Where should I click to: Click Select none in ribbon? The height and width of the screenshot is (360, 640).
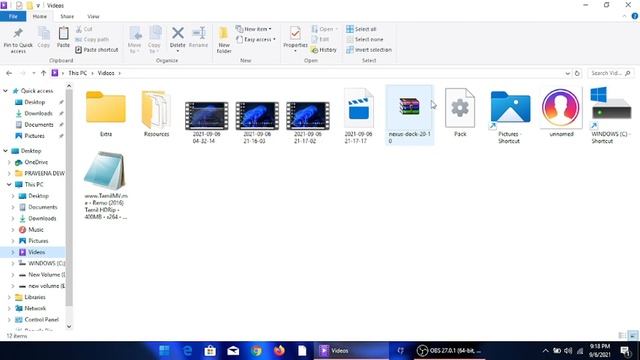(x=364, y=39)
